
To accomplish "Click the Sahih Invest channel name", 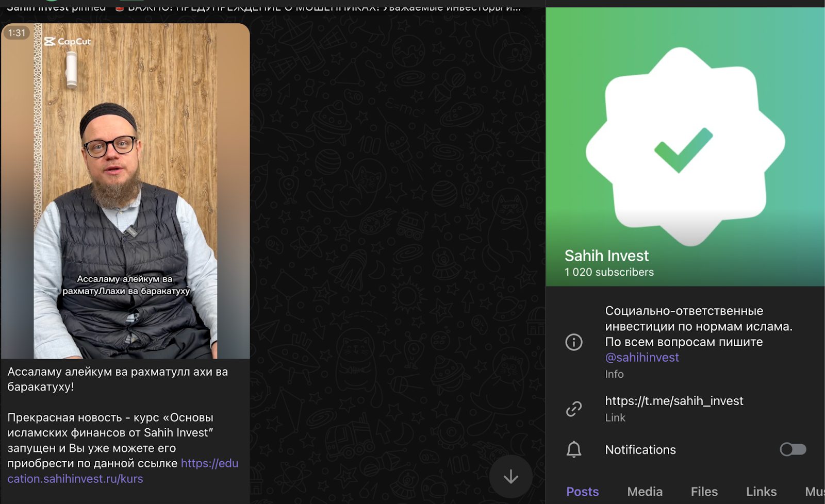I will pos(606,256).
